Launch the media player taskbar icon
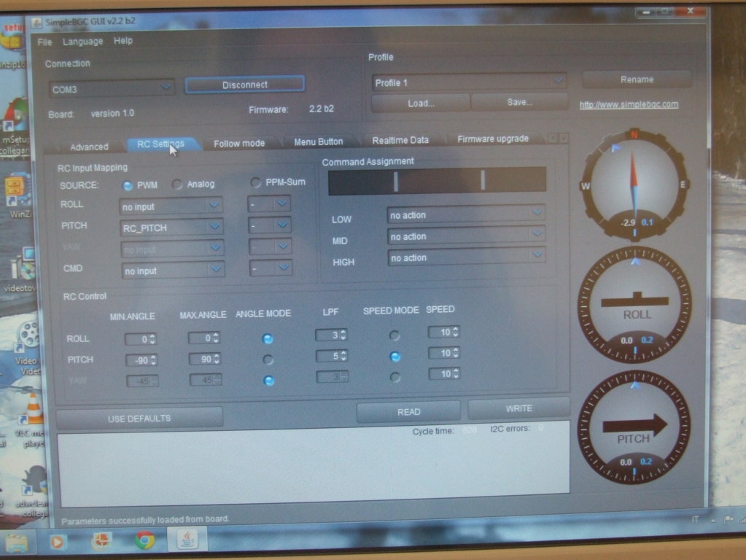Image resolution: width=746 pixels, height=560 pixels. click(x=58, y=542)
